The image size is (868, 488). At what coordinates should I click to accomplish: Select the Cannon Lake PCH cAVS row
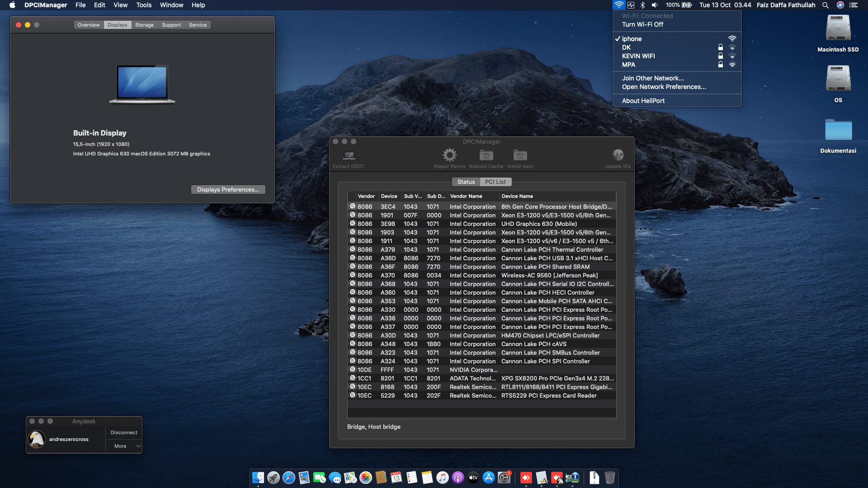(x=481, y=344)
